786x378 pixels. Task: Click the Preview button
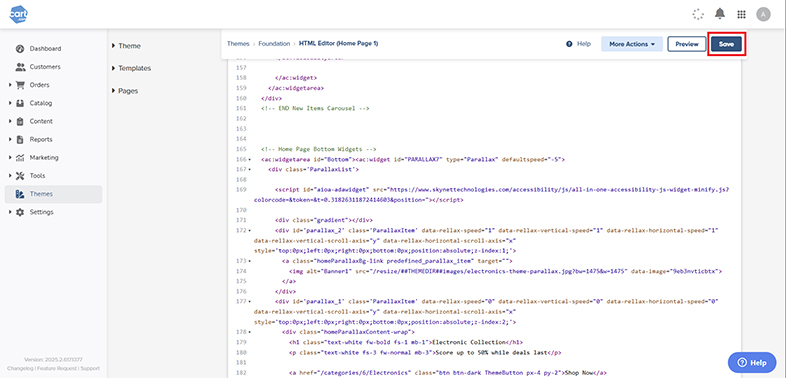(687, 44)
